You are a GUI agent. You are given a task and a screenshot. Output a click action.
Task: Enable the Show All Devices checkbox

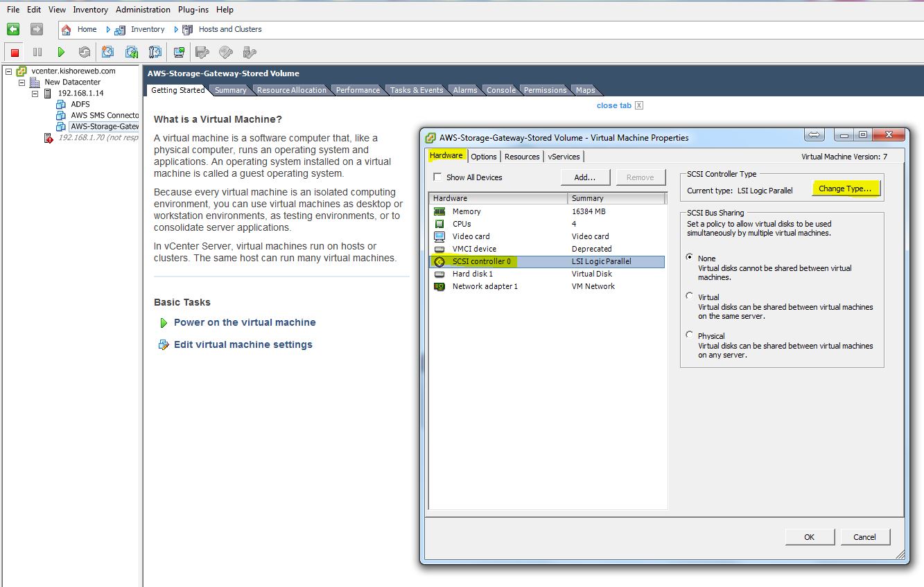tap(437, 177)
